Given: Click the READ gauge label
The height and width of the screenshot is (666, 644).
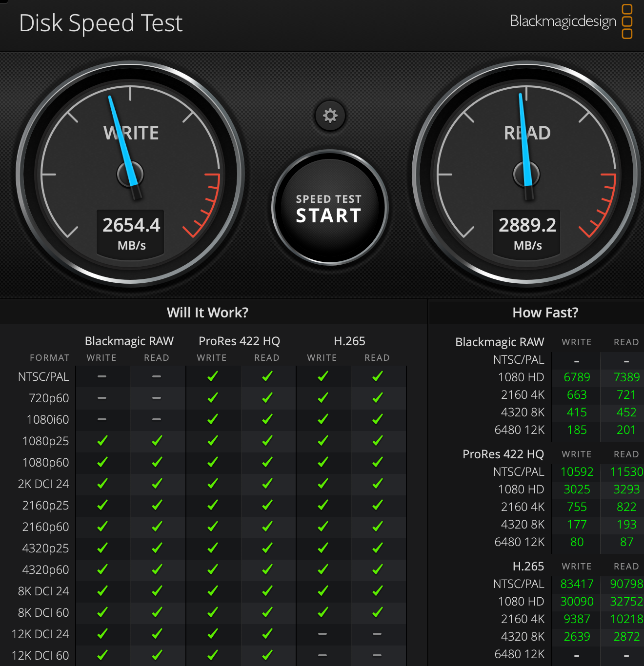Looking at the screenshot, I should [527, 133].
